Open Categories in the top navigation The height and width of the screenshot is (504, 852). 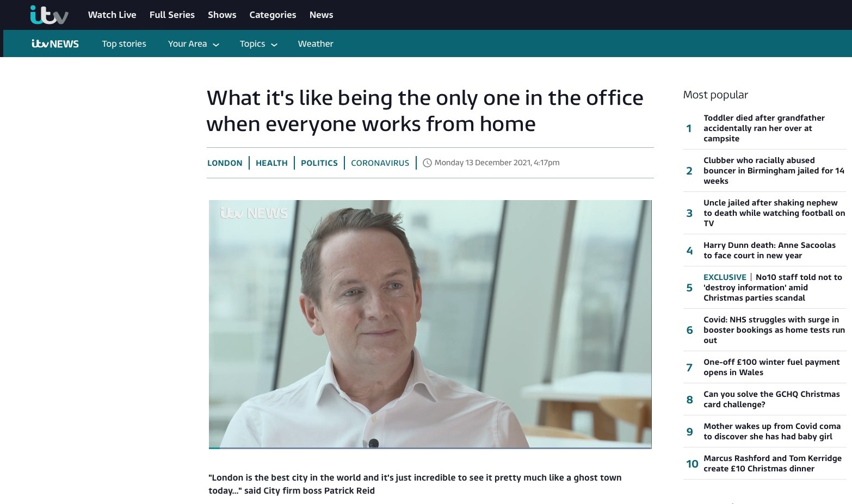pos(273,15)
